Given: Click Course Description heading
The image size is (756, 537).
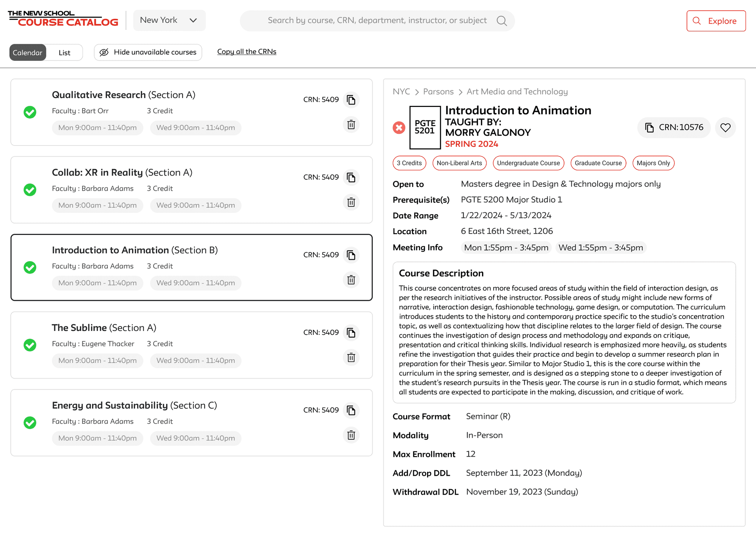Looking at the screenshot, I should (441, 273).
